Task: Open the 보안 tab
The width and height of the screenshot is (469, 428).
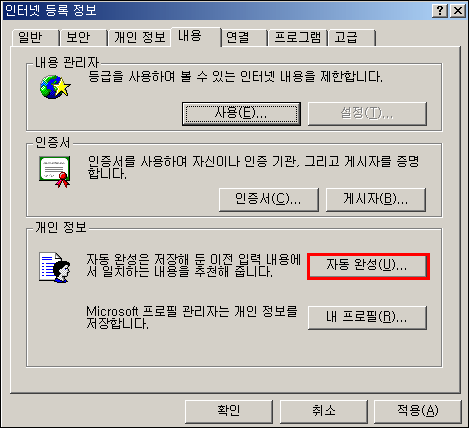Action: 83,37
